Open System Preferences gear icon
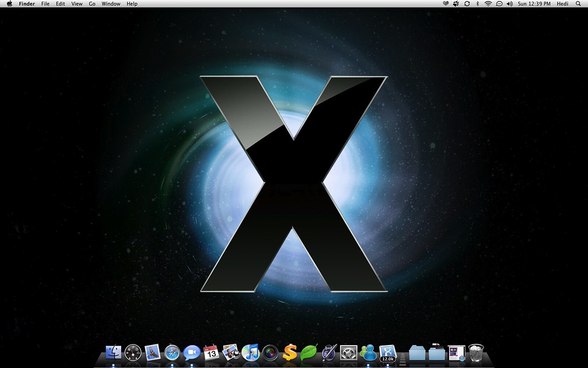The image size is (588, 368). [x=349, y=353]
